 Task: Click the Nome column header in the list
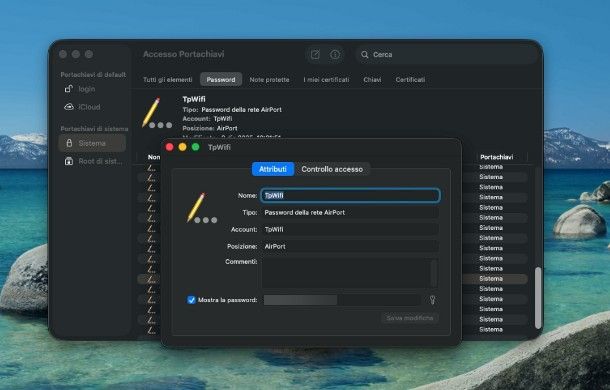pyautogui.click(x=154, y=157)
